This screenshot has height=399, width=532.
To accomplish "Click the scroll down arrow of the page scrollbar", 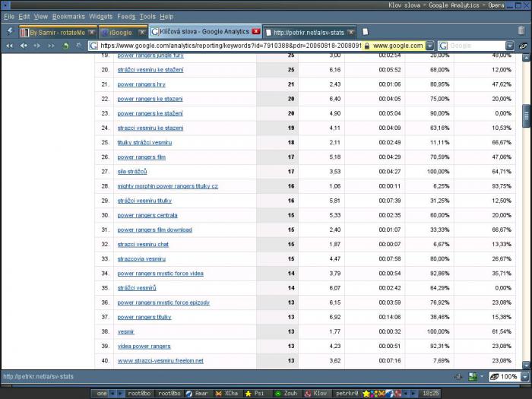I will pyautogui.click(x=526, y=366).
